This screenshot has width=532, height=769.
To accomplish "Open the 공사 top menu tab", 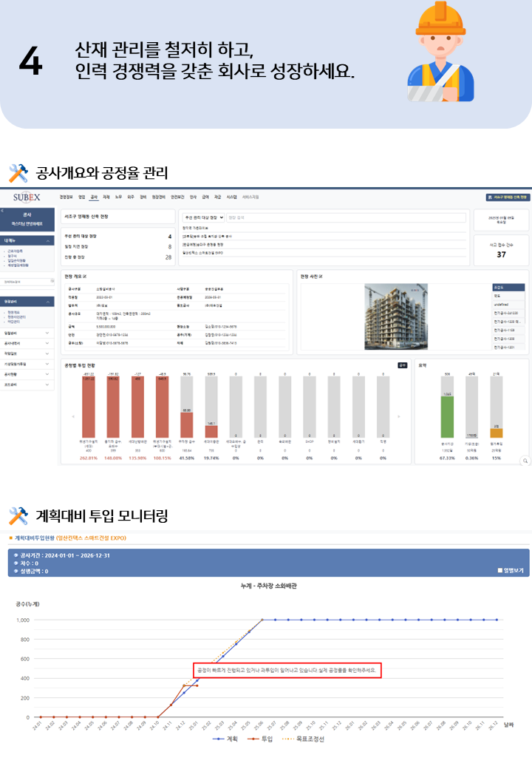I will [x=93, y=197].
